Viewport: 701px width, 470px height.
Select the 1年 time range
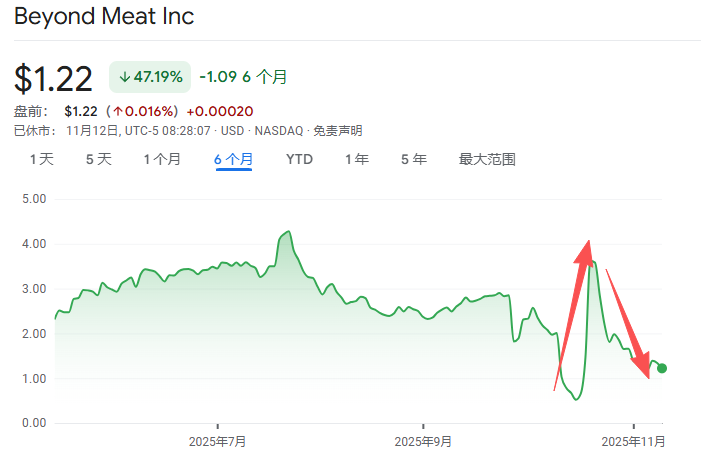pos(356,159)
